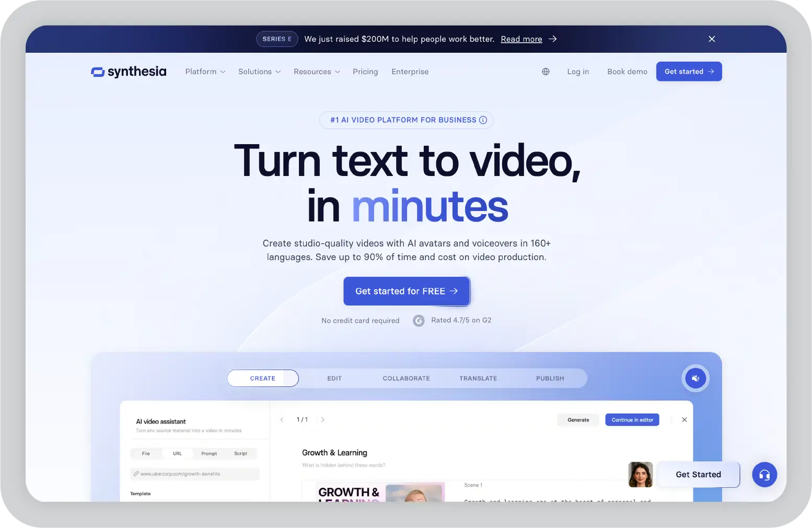Open the language globe icon
This screenshot has height=528, width=812.
click(x=546, y=72)
